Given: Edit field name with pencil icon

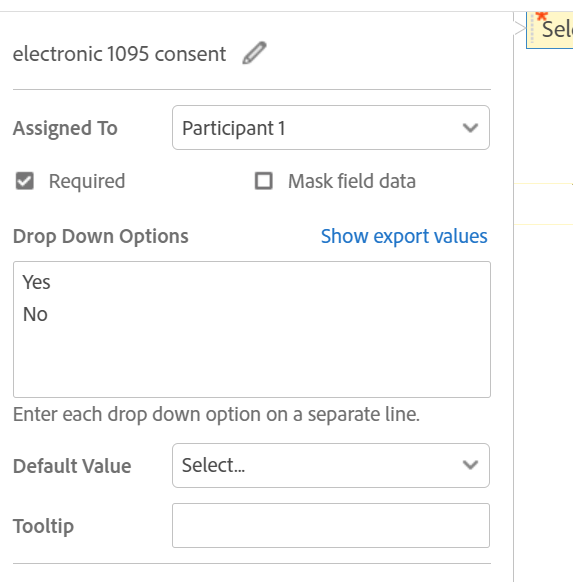Looking at the screenshot, I should [254, 53].
